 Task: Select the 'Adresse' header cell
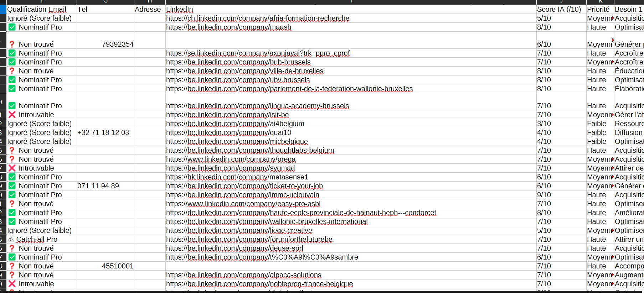[x=150, y=9]
